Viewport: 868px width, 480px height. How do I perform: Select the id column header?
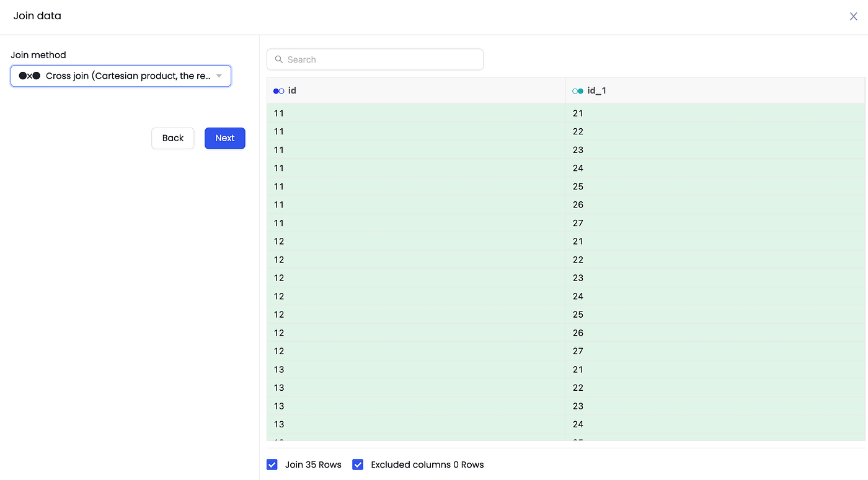[x=291, y=90]
